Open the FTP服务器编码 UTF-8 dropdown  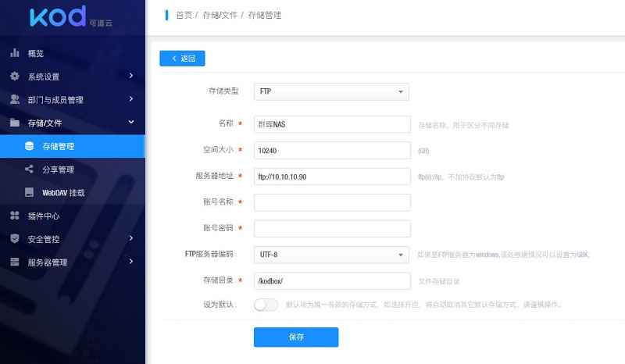(x=332, y=255)
